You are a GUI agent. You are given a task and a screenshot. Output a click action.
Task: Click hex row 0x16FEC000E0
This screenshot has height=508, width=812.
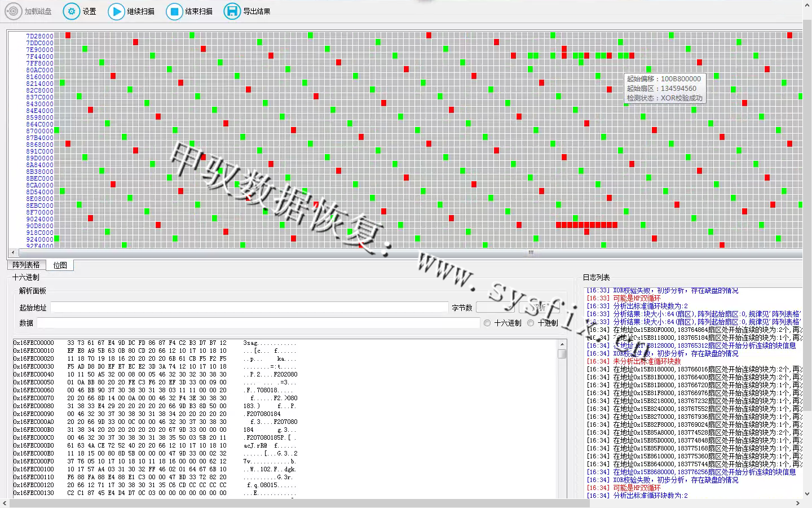(155, 453)
